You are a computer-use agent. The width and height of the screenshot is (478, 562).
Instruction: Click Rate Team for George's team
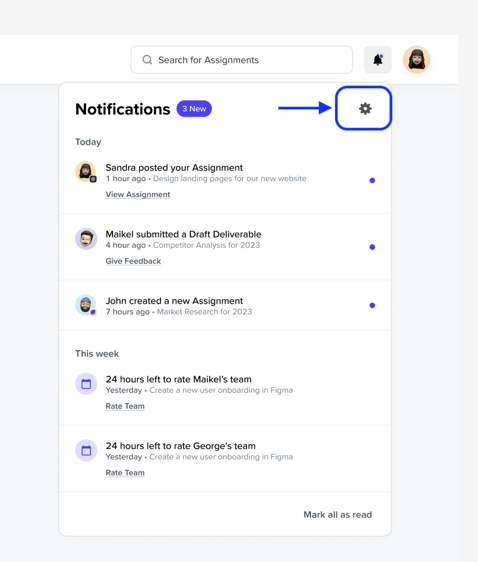[125, 473]
